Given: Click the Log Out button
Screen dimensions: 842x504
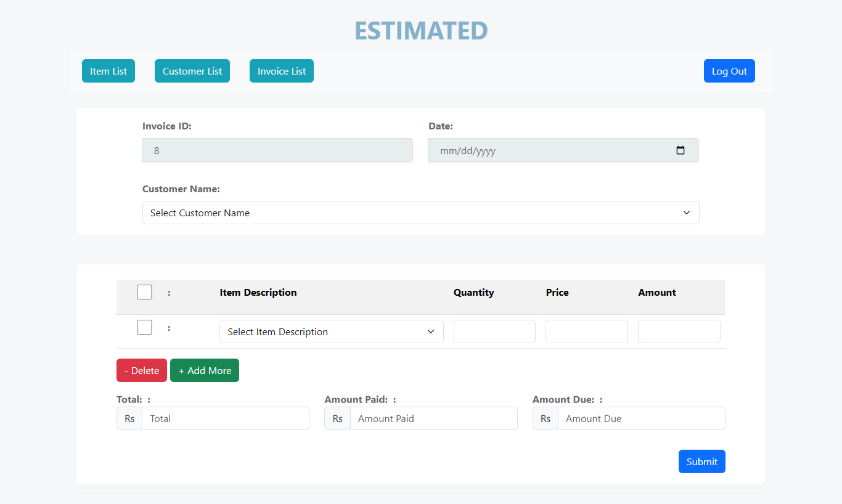Looking at the screenshot, I should click(729, 71).
